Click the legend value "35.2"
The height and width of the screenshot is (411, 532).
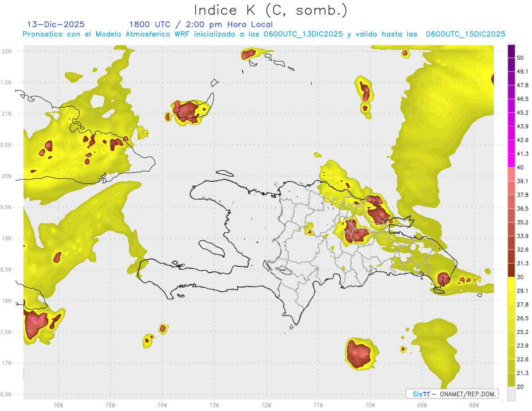pos(523,222)
